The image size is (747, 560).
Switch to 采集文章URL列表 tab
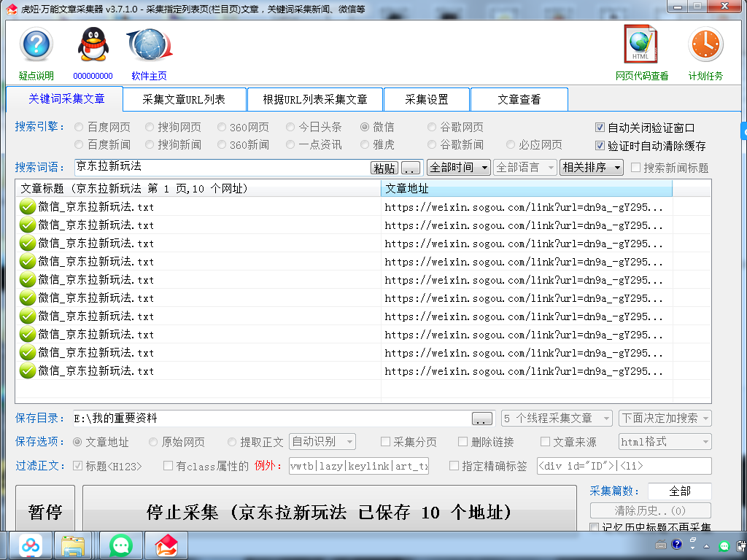point(185,99)
